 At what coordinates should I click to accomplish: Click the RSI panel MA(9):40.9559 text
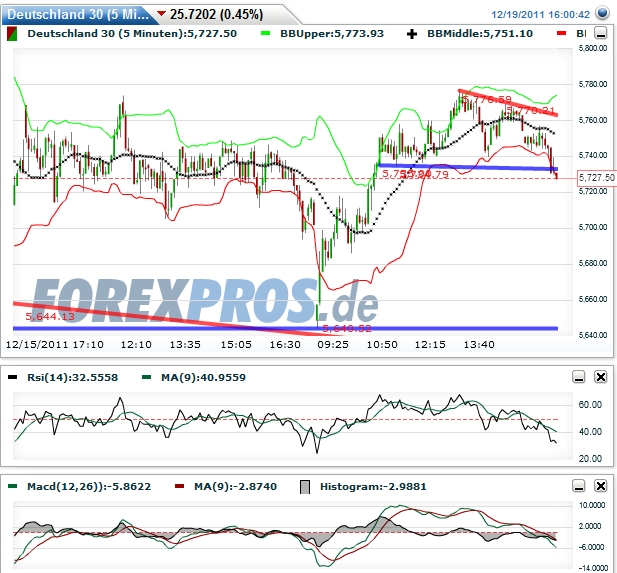pyautogui.click(x=203, y=377)
